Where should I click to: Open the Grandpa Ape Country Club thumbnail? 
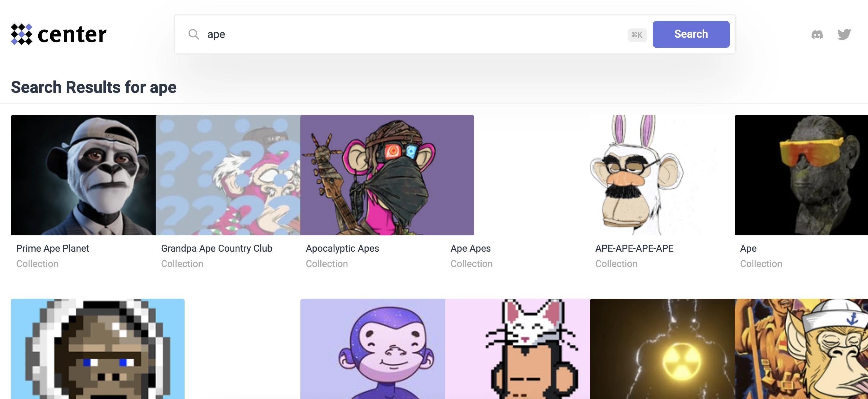point(228,175)
